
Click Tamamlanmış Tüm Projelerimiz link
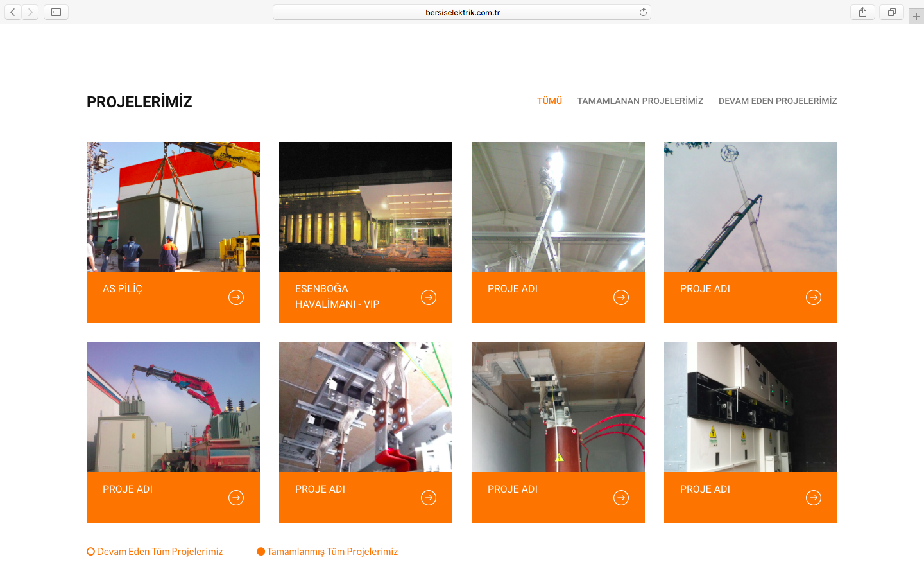click(332, 552)
